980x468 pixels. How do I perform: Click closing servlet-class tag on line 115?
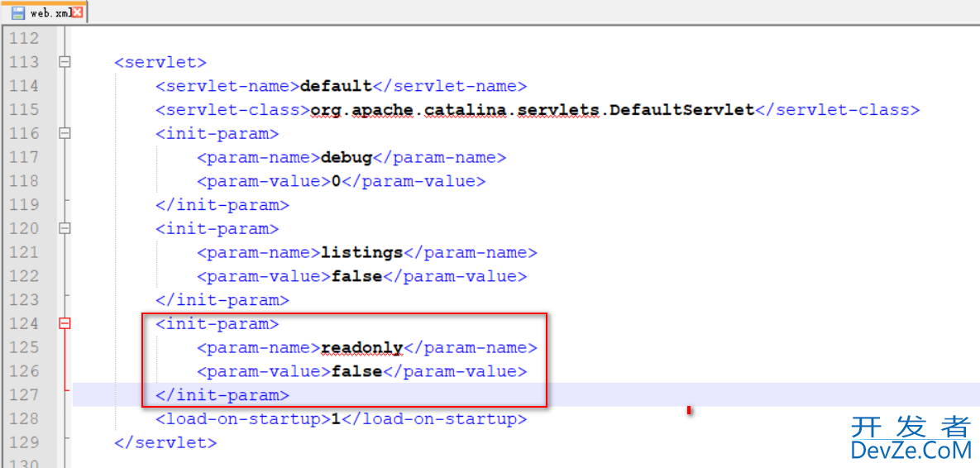837,110
